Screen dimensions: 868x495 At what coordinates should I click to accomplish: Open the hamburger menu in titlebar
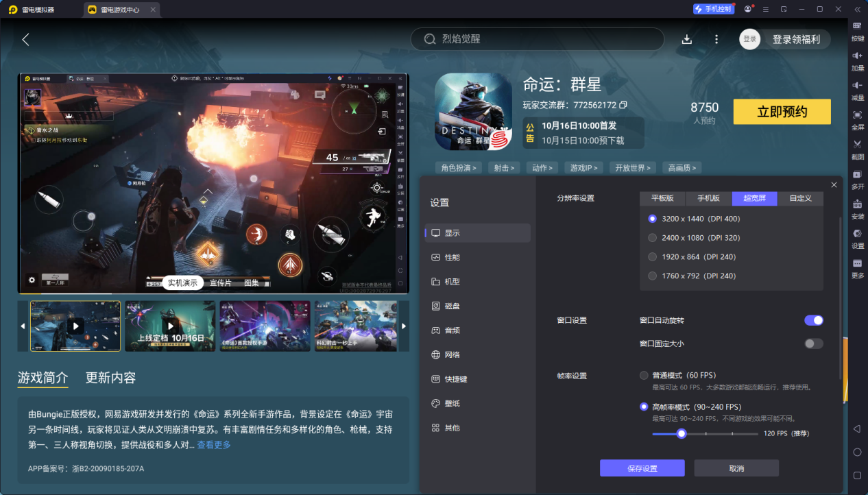pyautogui.click(x=765, y=9)
